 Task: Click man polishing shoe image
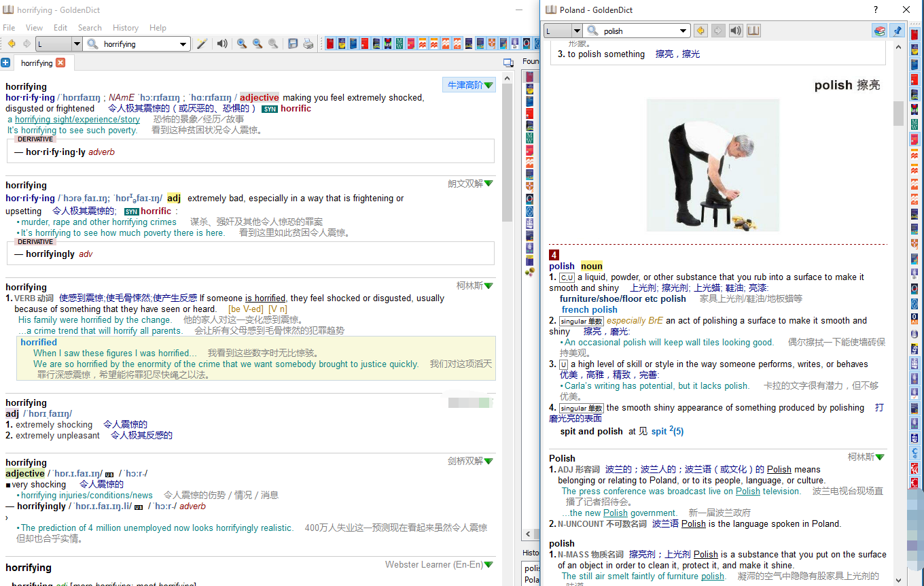(713, 165)
